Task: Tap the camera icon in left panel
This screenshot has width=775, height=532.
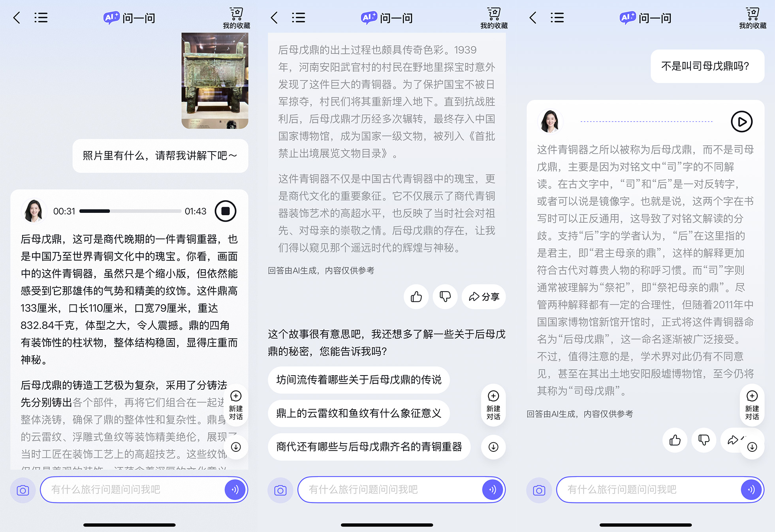Action: [23, 490]
